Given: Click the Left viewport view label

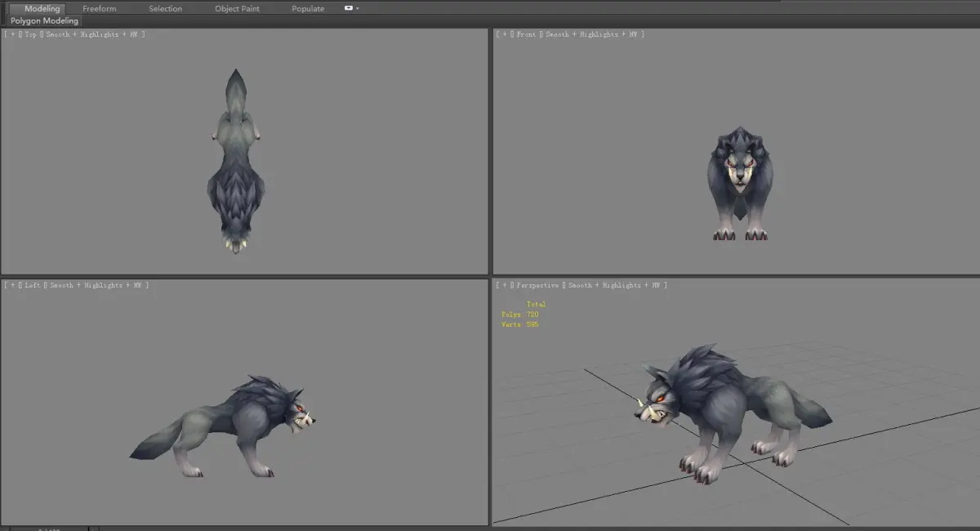Looking at the screenshot, I should pos(33,285).
